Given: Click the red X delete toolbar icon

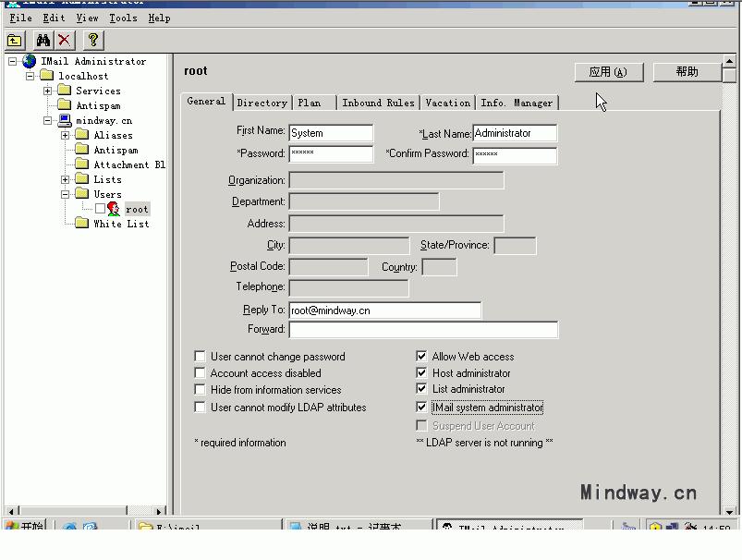Looking at the screenshot, I should (65, 41).
